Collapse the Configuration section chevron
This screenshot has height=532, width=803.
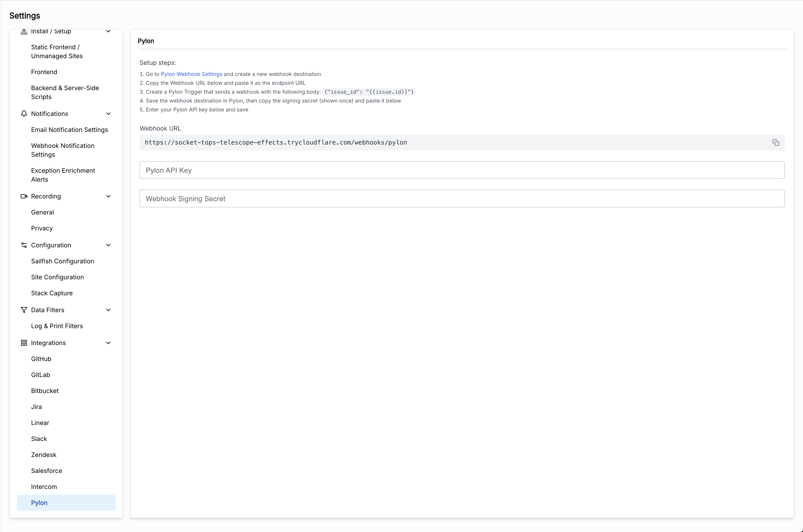point(108,245)
